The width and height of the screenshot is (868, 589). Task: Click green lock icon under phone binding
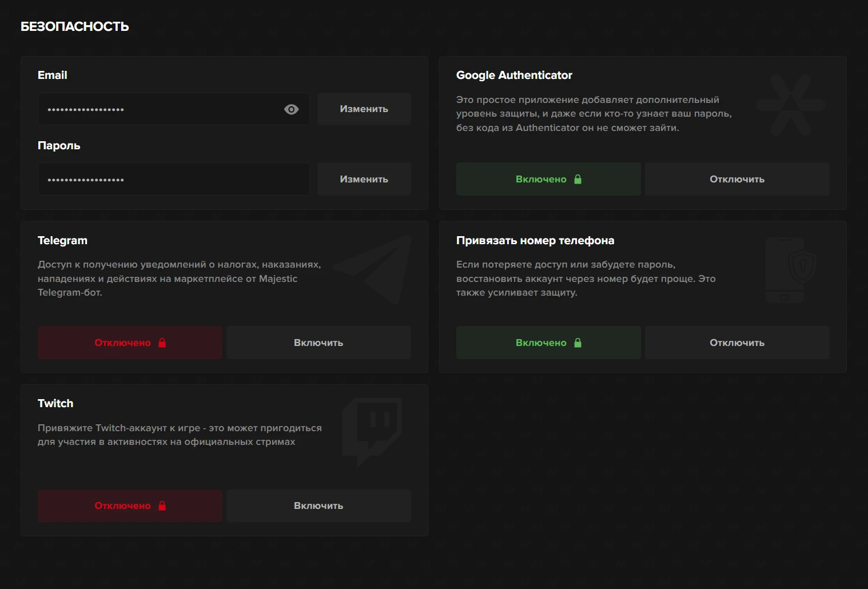[x=578, y=343]
